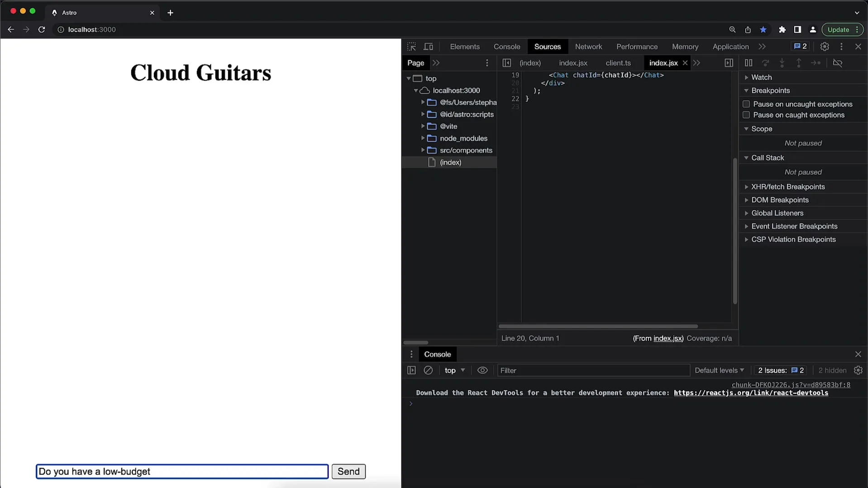Clear the console output
Viewport: 868px width, 488px height.
click(x=428, y=370)
